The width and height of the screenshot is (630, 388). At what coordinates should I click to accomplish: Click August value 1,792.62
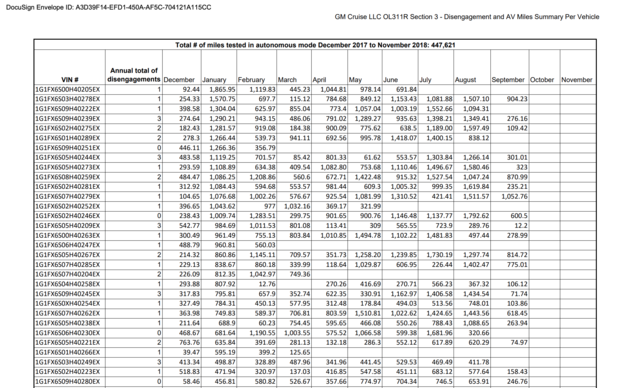tap(476, 216)
